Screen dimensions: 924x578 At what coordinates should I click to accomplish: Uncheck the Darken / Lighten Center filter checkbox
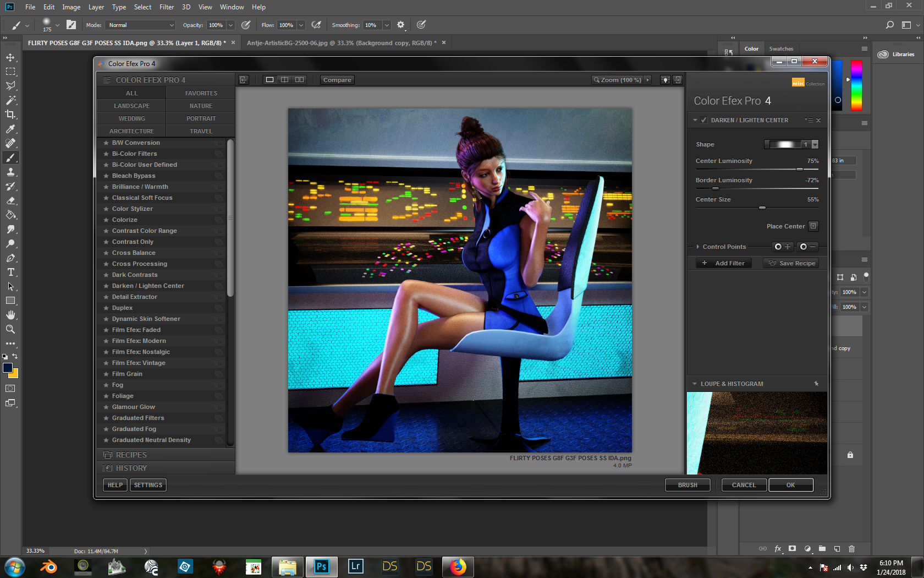point(704,120)
